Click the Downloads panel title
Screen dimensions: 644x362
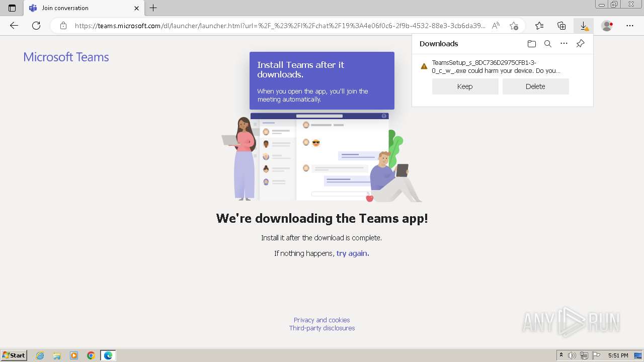coord(439,44)
